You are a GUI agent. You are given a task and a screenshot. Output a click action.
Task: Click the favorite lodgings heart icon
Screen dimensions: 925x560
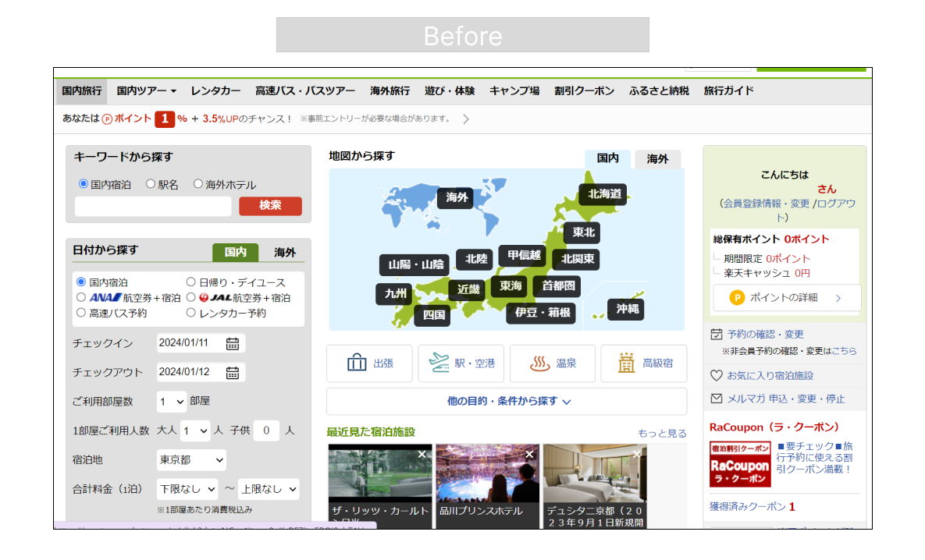(717, 375)
